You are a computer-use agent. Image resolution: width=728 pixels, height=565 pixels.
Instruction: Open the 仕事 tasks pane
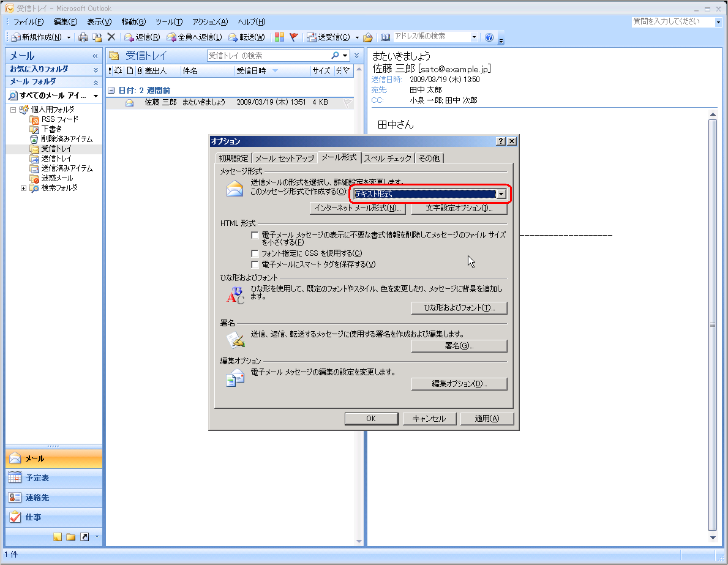click(53, 517)
